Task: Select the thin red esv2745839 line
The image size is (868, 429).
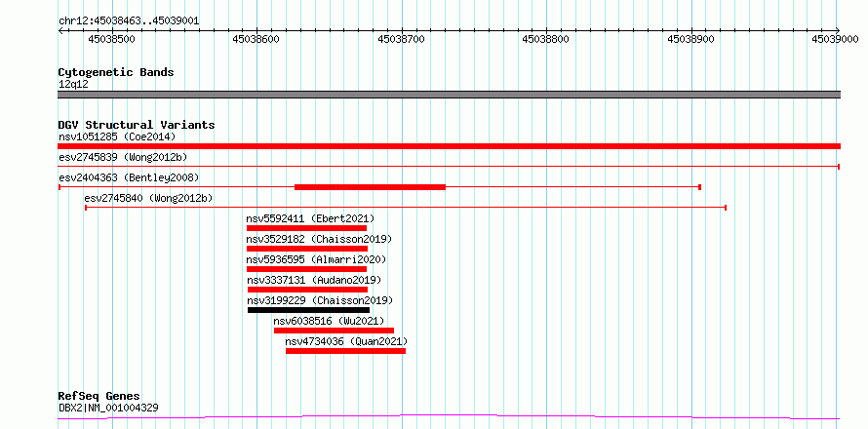Action: 450,166
